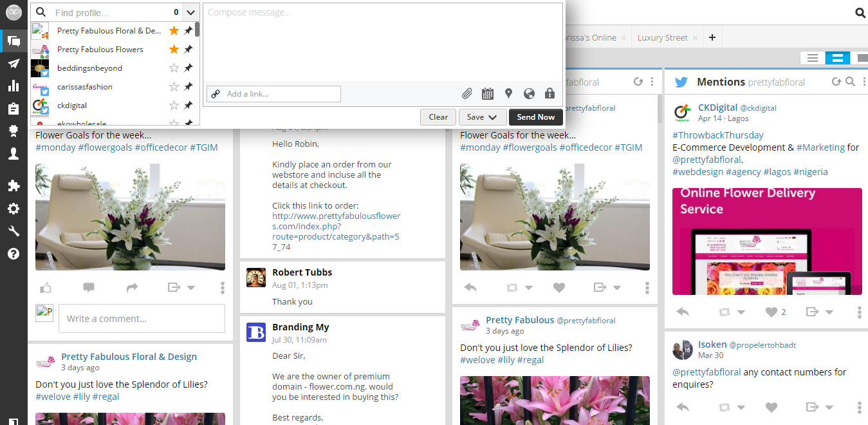This screenshot has width=868, height=425.
Task: Pin the carissasfashion profile
Action: (188, 86)
